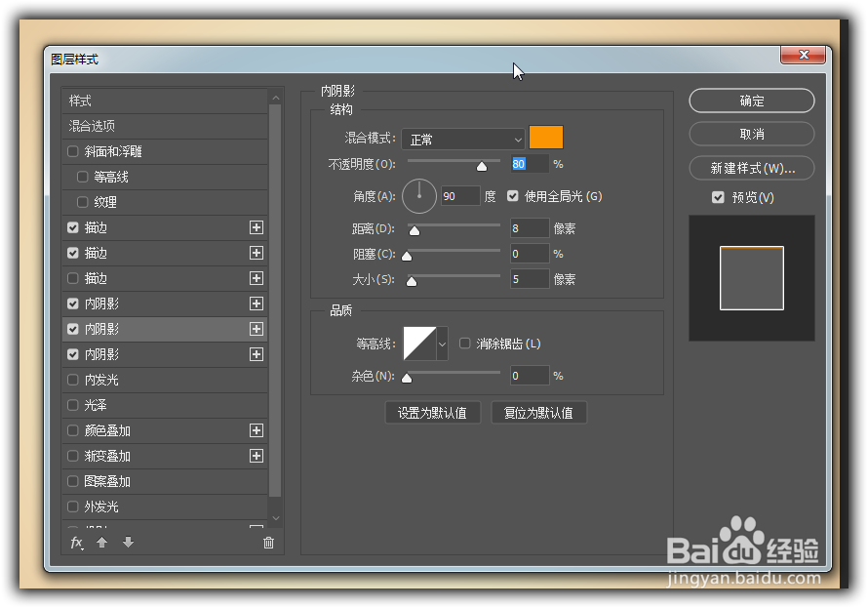This screenshot has width=868, height=608.
Task: Toggle the 预览 checkbox
Action: 719,196
